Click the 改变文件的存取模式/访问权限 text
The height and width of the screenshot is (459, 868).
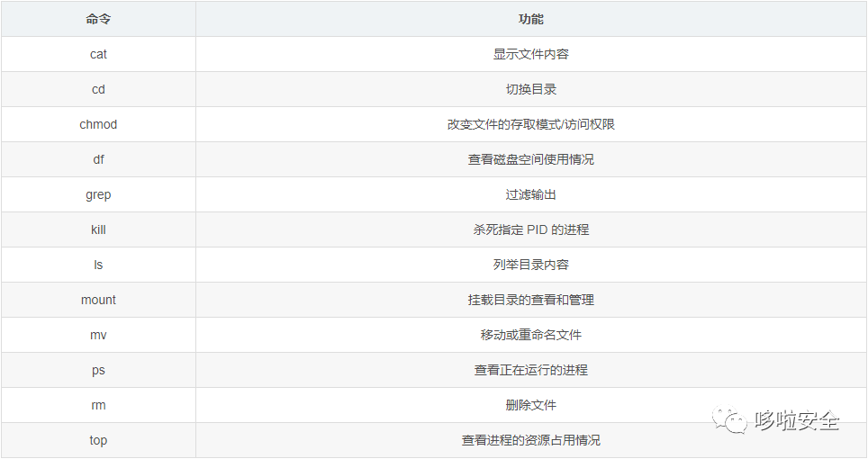(x=531, y=124)
